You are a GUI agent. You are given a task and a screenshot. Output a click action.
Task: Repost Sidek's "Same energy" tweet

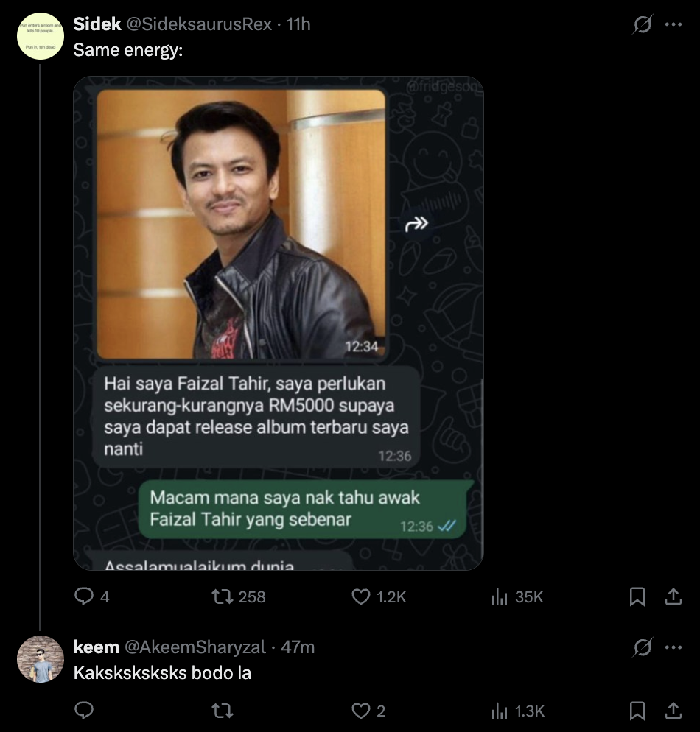point(222,596)
